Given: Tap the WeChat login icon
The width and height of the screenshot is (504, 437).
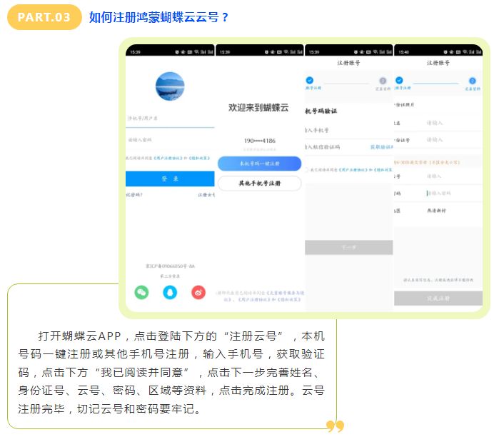Looking at the screenshot, I should [141, 292].
